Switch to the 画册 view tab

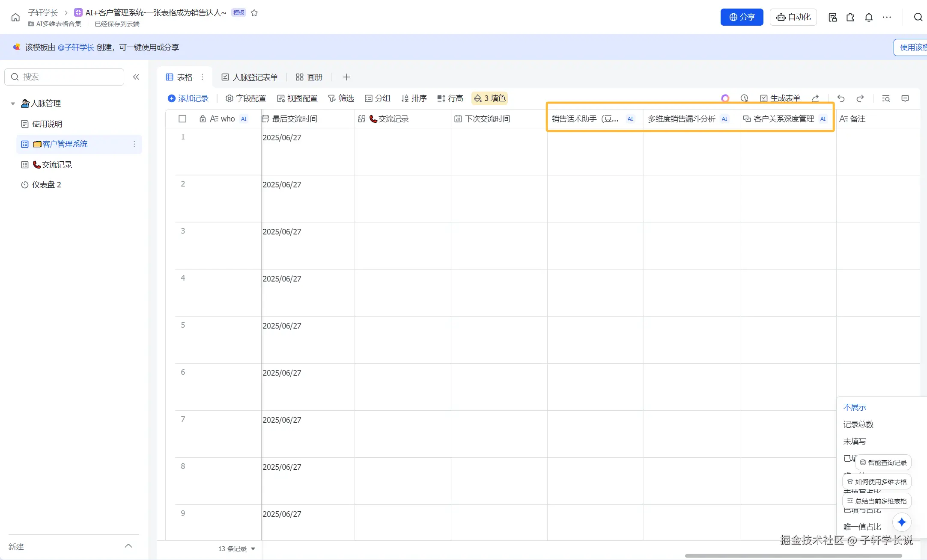pyautogui.click(x=309, y=77)
